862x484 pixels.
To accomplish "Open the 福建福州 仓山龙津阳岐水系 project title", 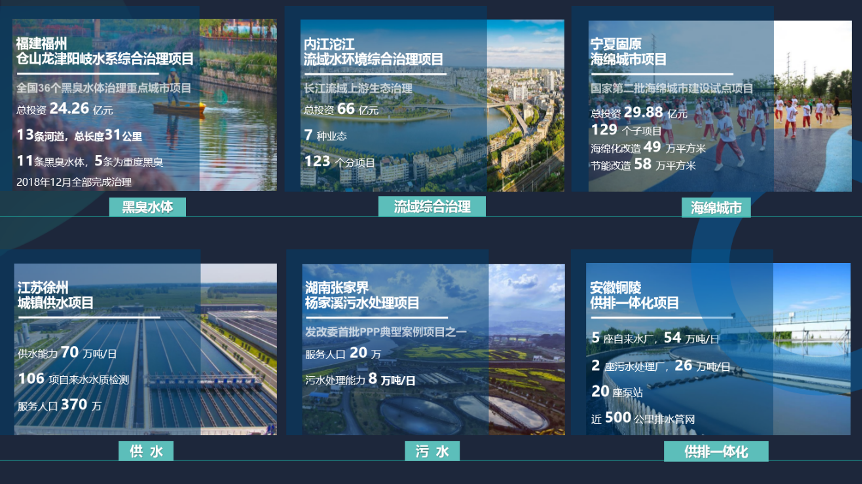I will pos(105,52).
